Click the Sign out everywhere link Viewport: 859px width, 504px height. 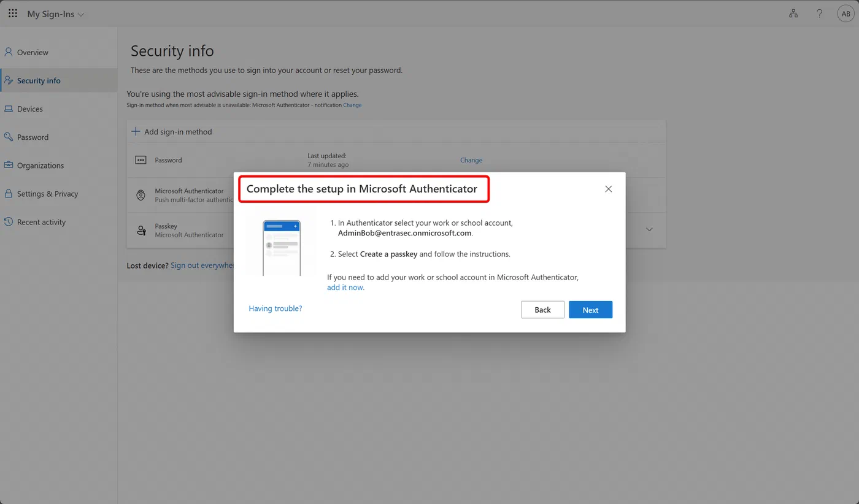tap(202, 265)
